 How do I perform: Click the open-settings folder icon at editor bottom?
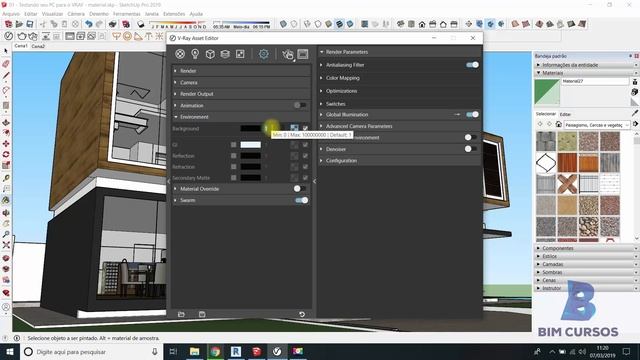pos(181,314)
